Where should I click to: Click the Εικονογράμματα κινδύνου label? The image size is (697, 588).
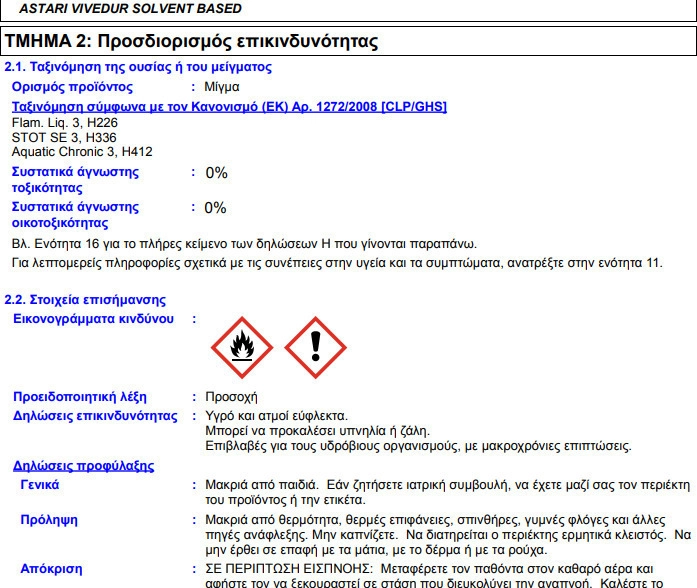[92, 318]
